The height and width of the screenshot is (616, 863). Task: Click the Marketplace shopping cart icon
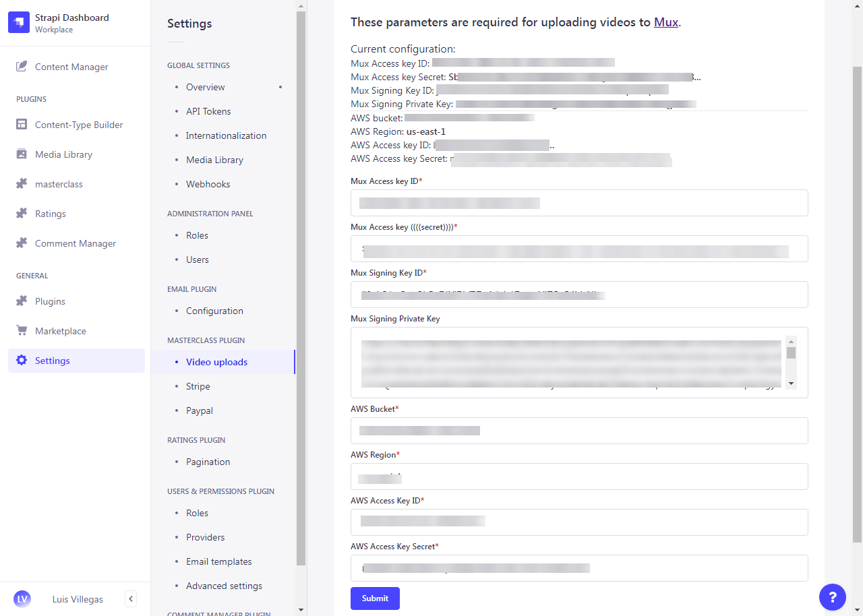coord(22,331)
